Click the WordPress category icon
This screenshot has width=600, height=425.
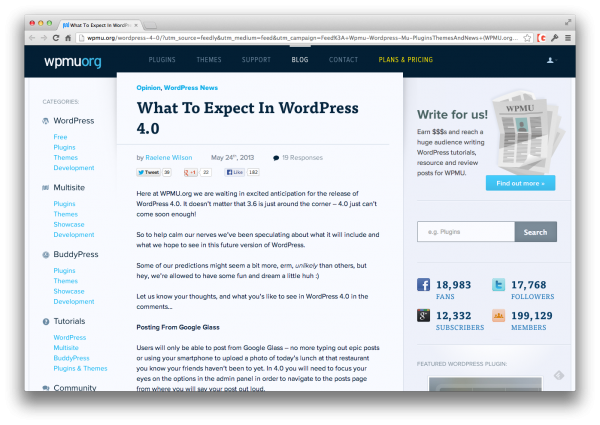point(46,121)
